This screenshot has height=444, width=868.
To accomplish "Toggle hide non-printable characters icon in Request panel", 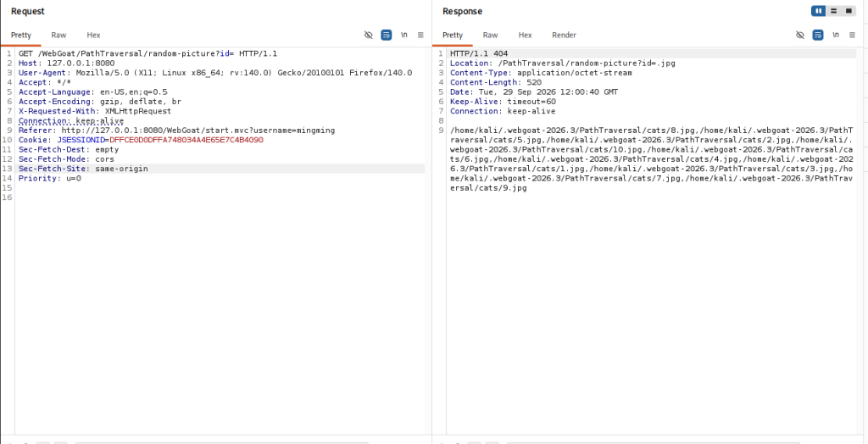I will click(x=369, y=35).
